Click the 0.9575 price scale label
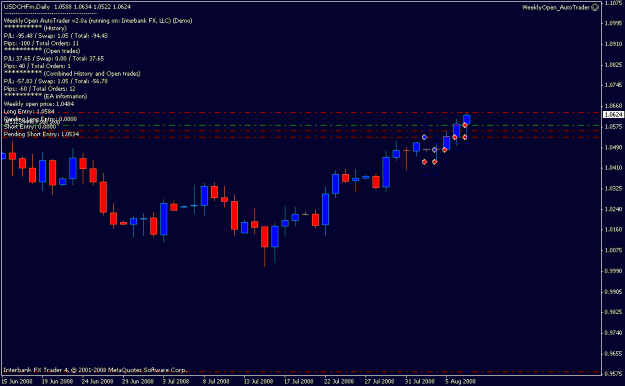 coord(613,374)
